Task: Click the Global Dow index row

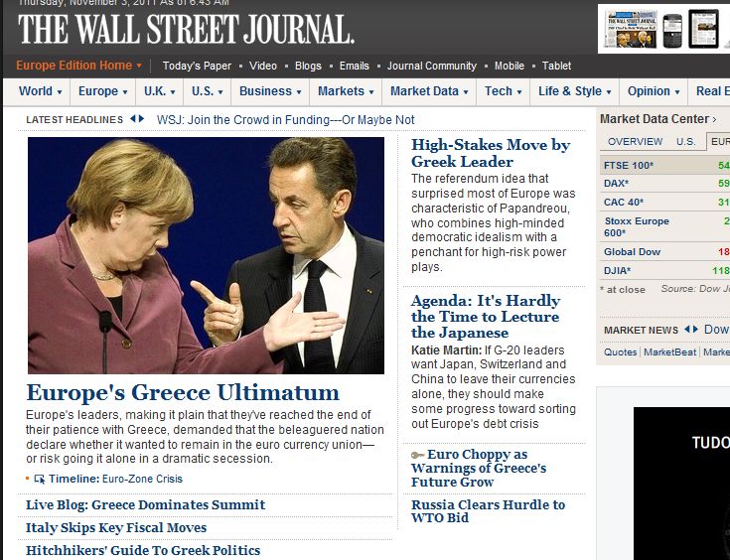Action: (x=664, y=252)
